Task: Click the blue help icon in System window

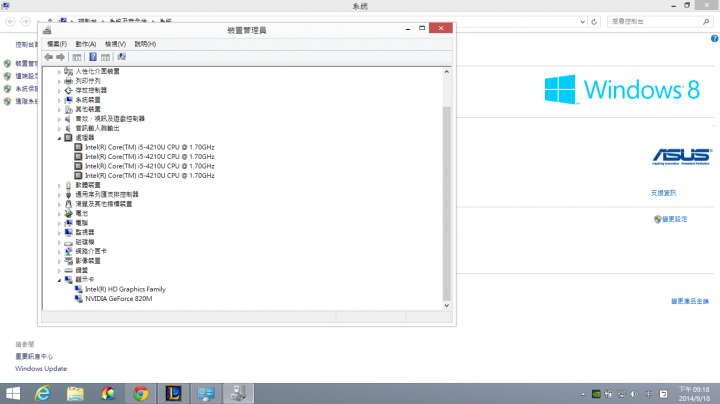Action: (x=714, y=39)
